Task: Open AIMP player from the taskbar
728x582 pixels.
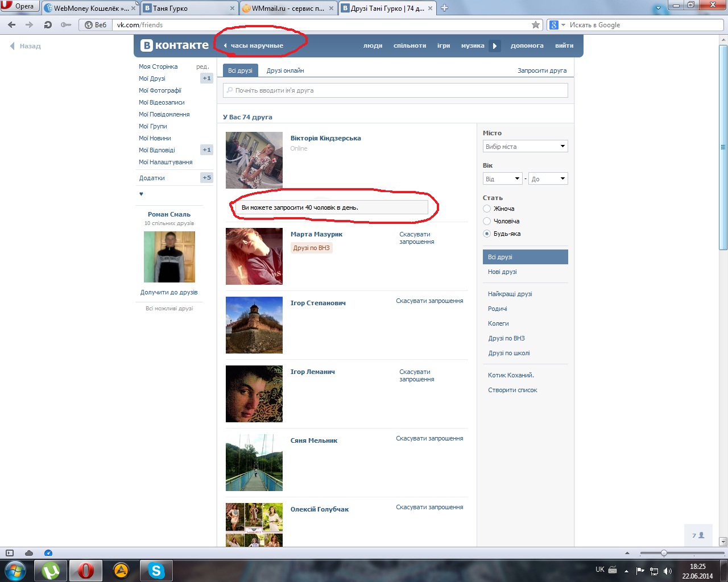Action: [x=121, y=570]
